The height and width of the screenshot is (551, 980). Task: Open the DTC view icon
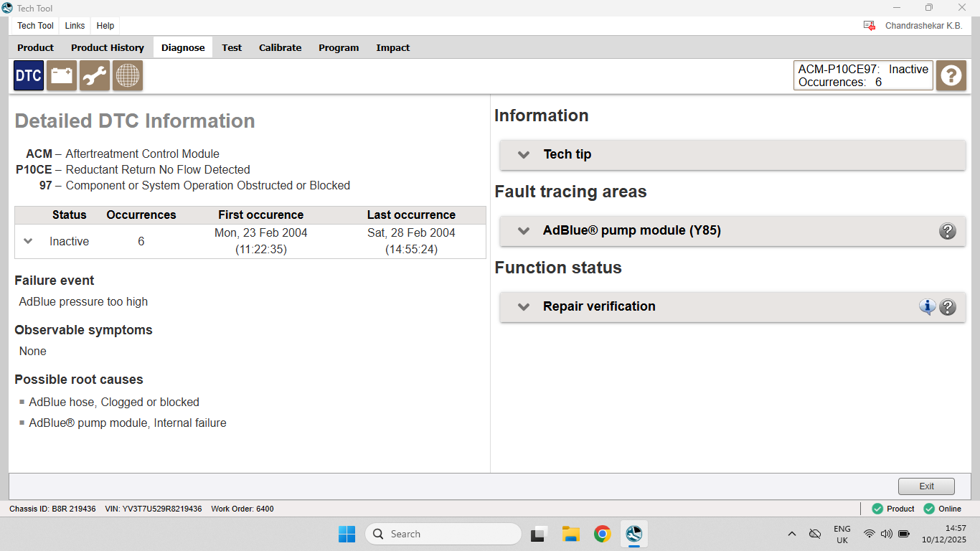[x=29, y=75]
